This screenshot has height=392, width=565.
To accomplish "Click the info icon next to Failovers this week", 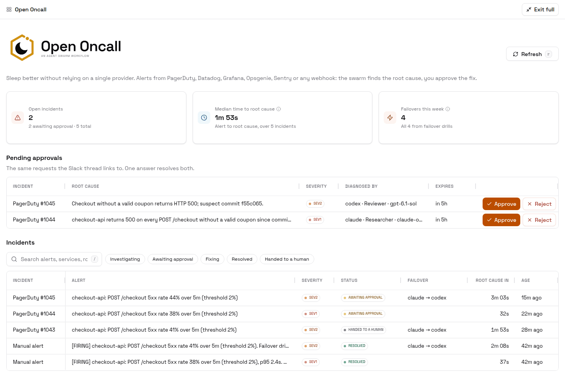I will [x=448, y=109].
